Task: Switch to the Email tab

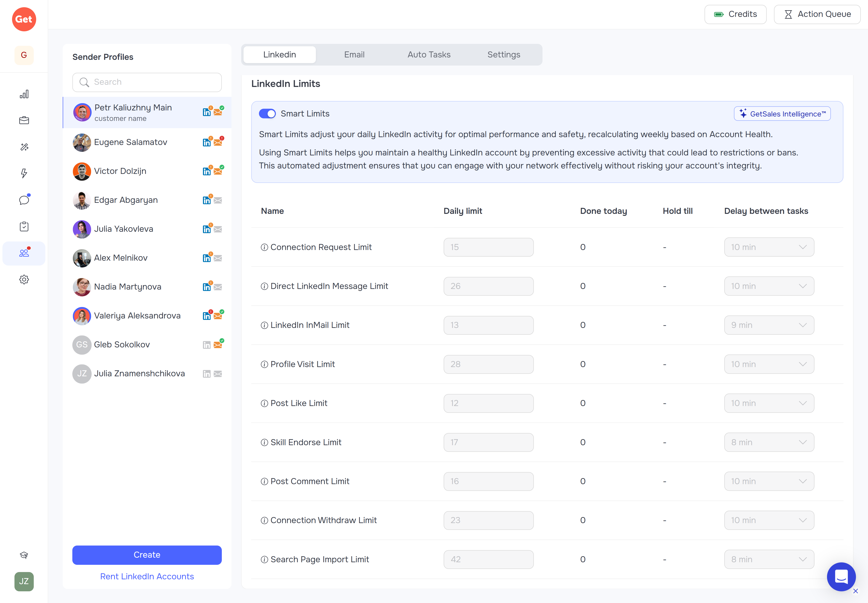Action: [354, 55]
